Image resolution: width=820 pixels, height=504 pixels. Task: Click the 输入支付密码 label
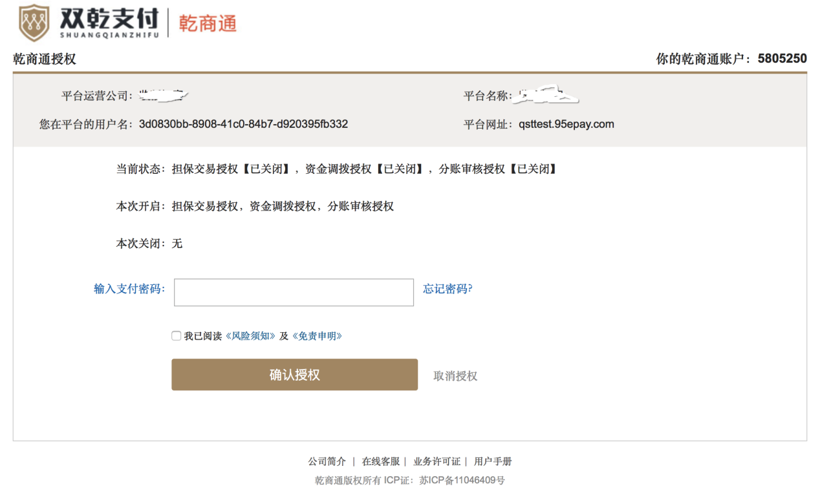coord(129,289)
